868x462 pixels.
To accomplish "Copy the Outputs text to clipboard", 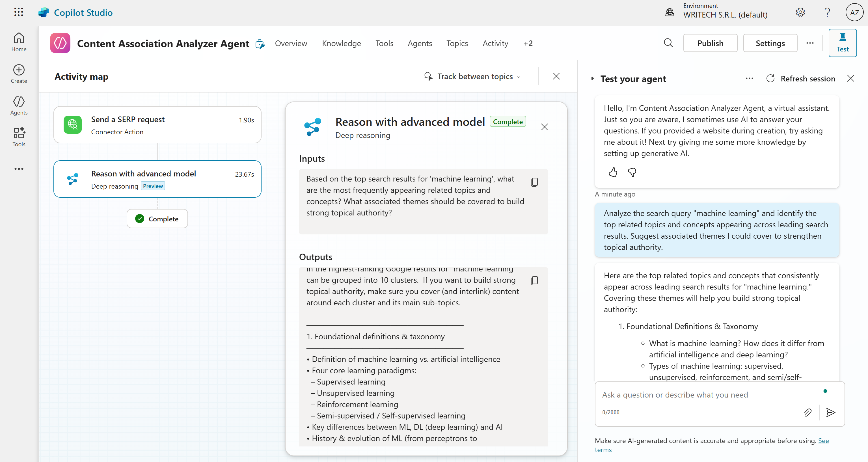I will [x=534, y=281].
